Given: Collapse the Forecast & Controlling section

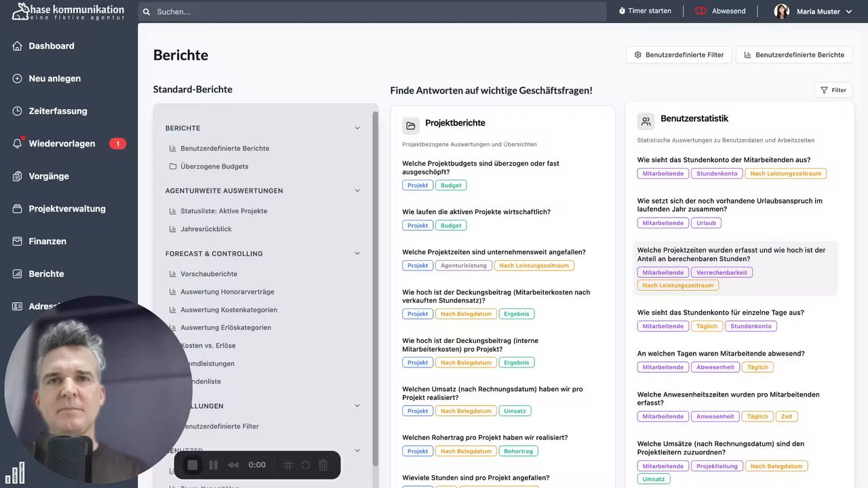Looking at the screenshot, I should pos(357,253).
